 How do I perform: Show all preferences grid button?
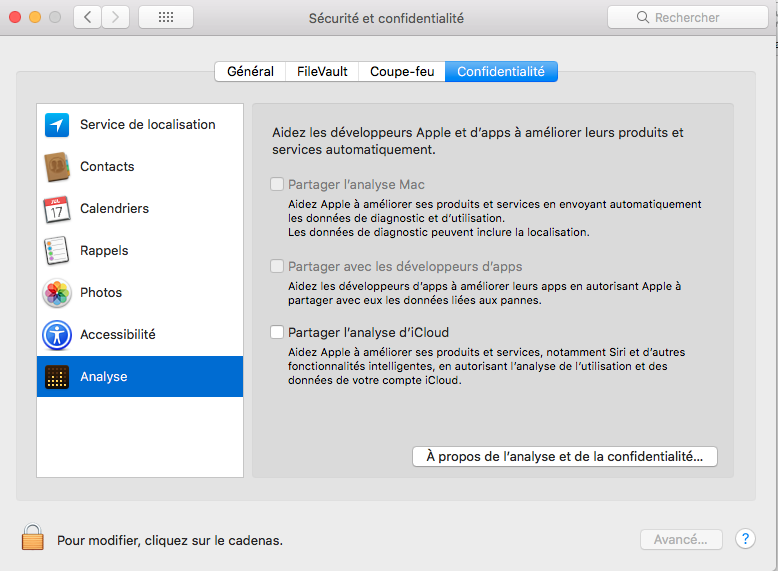166,17
